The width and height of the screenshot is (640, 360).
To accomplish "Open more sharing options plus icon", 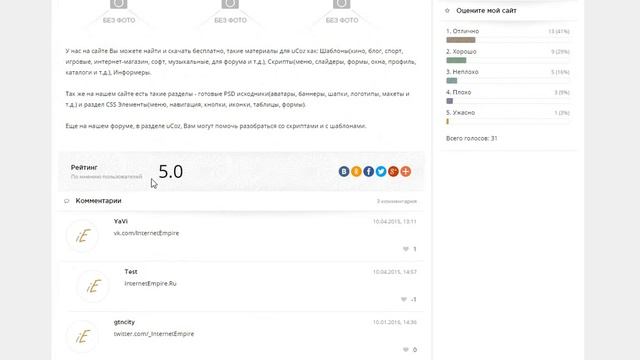I will (405, 171).
